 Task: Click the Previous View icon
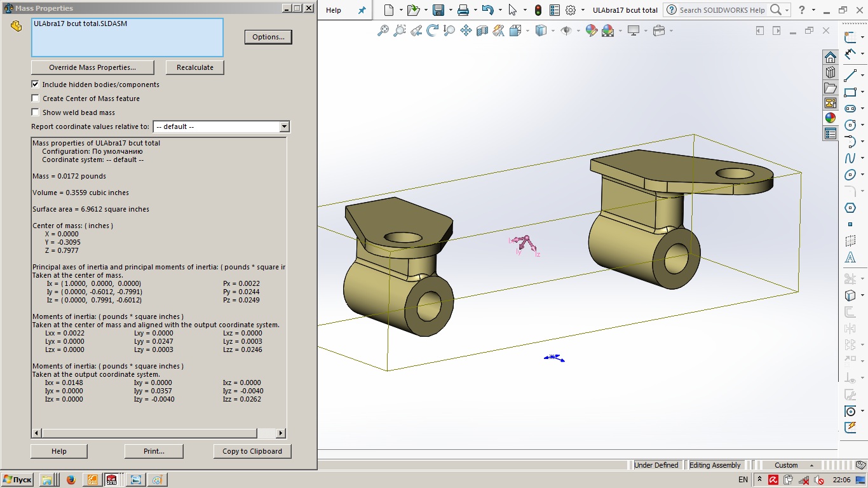click(x=416, y=30)
